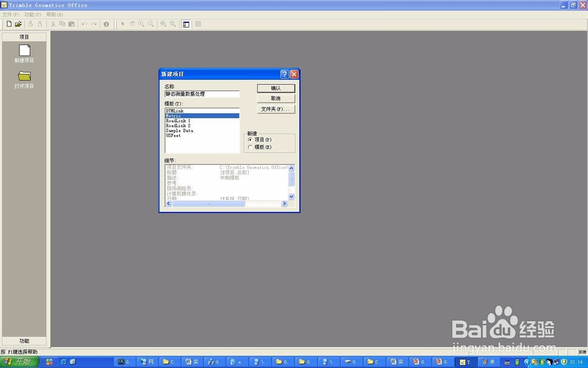Select RoadLink 1 template
The width and height of the screenshot is (588, 368).
(x=202, y=121)
